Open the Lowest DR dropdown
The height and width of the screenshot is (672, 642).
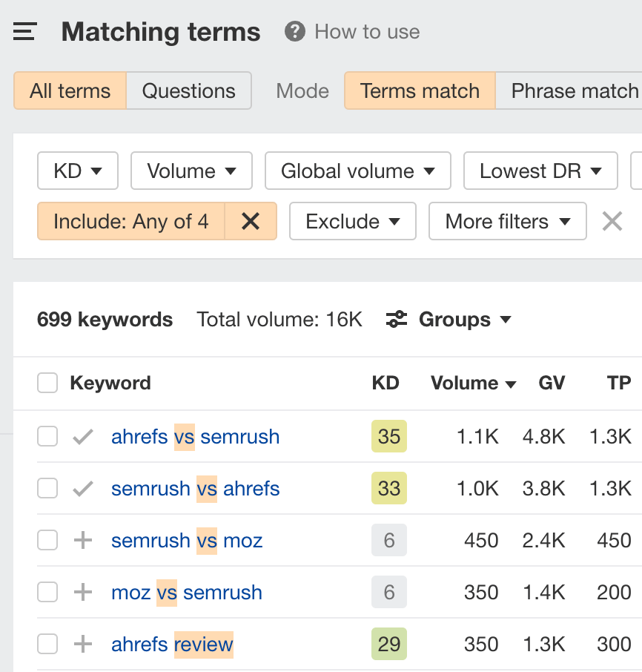[x=540, y=171]
